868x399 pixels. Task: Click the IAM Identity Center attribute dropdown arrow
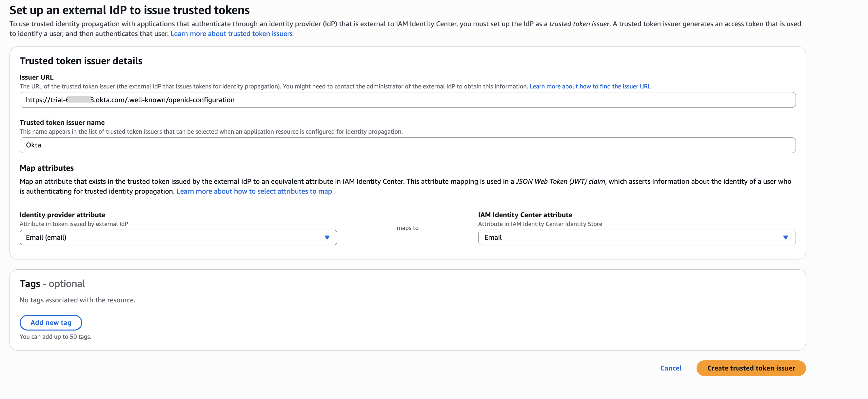click(x=785, y=237)
